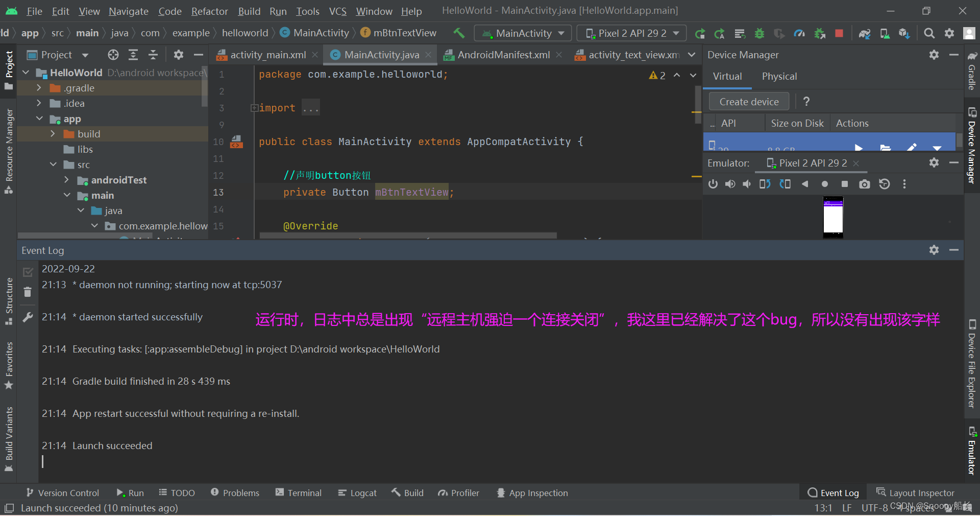Click Select Opened File target icon in Project panel

pyautogui.click(x=113, y=55)
